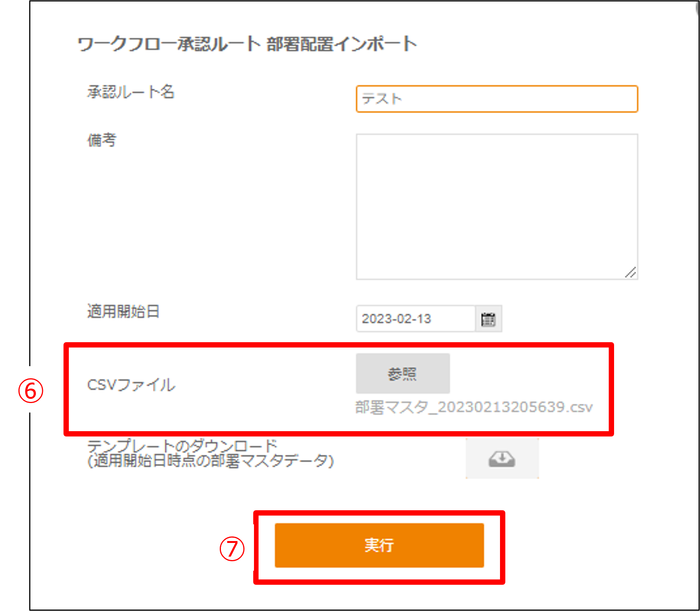Click inside the 備考 textarea
700x611 pixels.
click(497, 206)
